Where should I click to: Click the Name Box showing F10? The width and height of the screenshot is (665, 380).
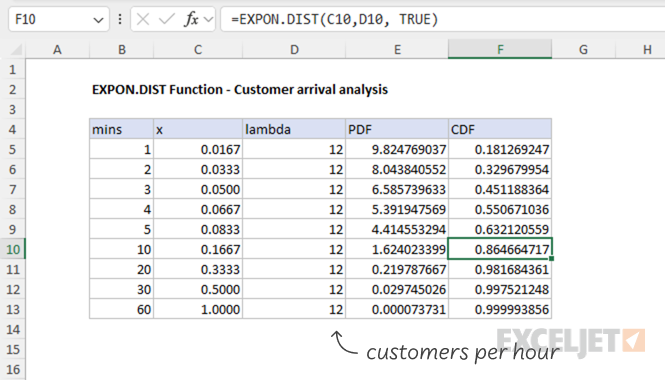point(59,20)
